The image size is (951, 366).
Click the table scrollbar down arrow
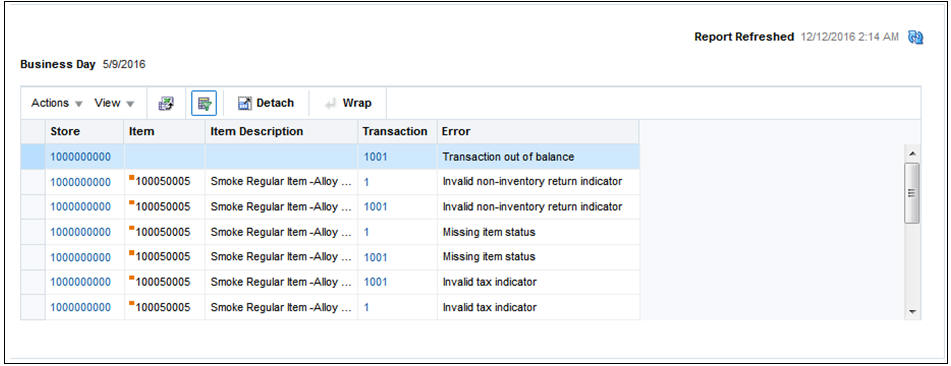pos(912,312)
